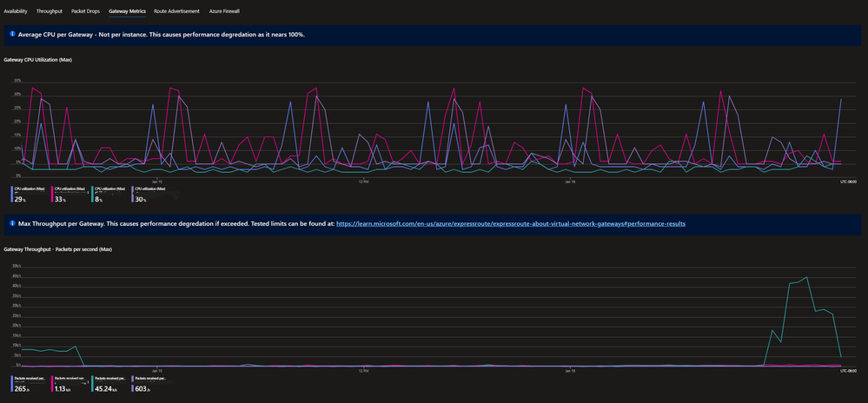Select the CPU utilization legend showing 33%

coord(70,195)
